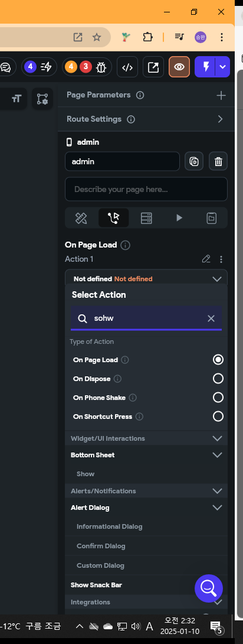The width and height of the screenshot is (243, 644).
Task: Select the On Dispose radio button
Action: (218, 378)
